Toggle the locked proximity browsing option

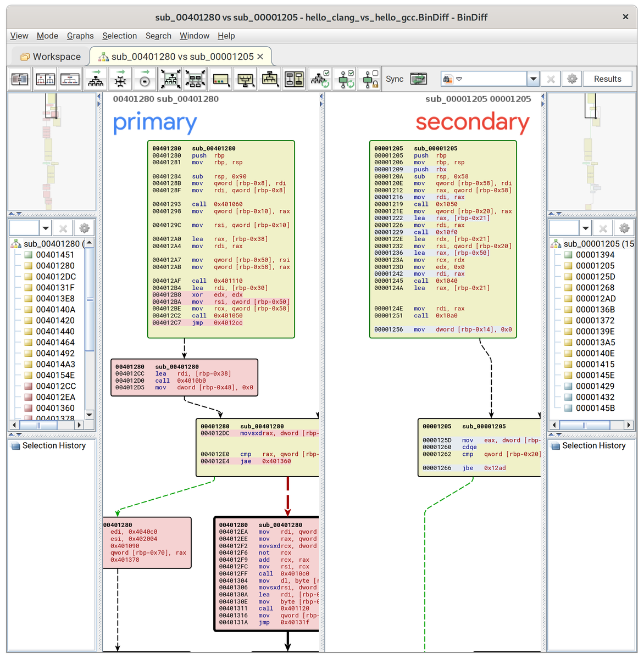[x=369, y=79]
